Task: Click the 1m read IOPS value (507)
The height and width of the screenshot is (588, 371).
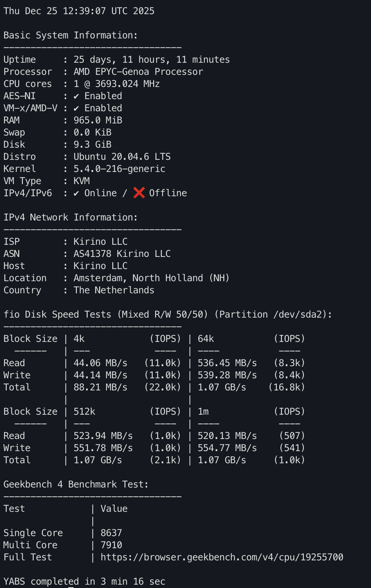Action: (292, 436)
